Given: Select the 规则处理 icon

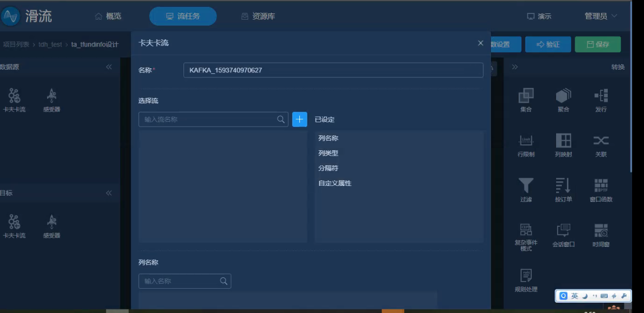Looking at the screenshot, I should point(526,276).
